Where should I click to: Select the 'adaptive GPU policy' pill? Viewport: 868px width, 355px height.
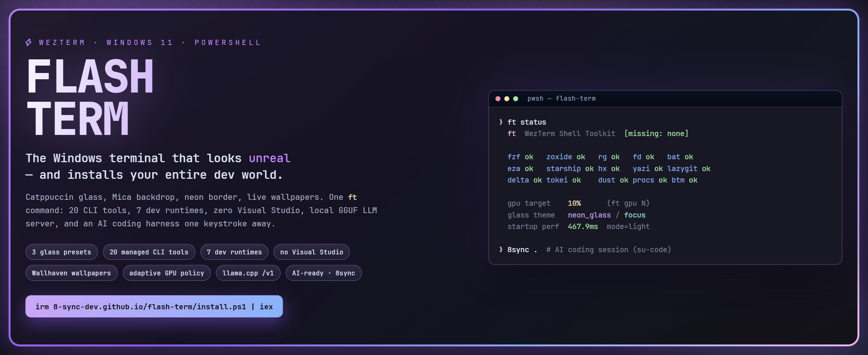point(167,273)
